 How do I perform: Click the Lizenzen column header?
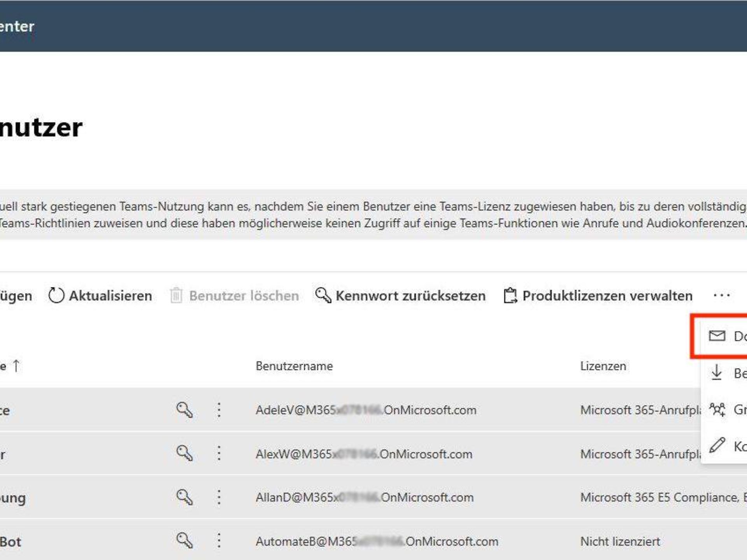point(603,366)
